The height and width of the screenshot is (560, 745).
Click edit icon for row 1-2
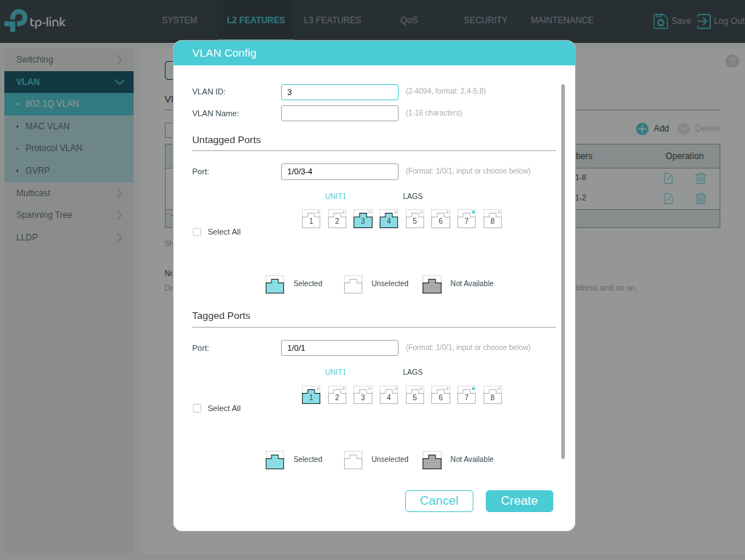point(668,198)
